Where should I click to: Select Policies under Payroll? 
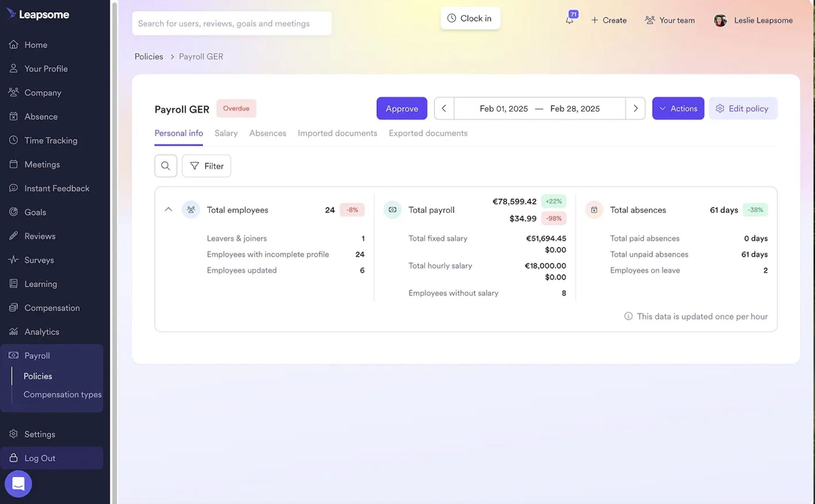tap(38, 376)
